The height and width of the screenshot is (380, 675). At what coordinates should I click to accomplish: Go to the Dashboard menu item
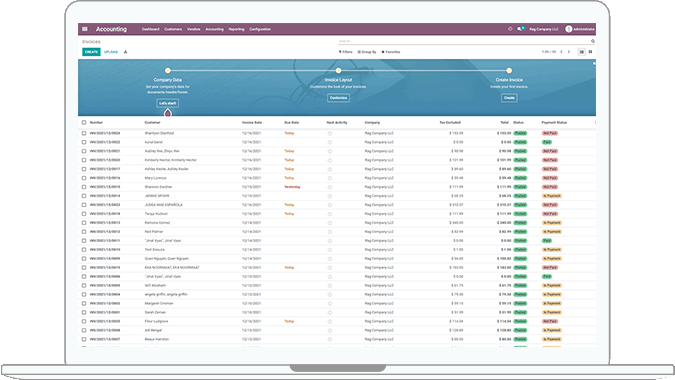(x=151, y=29)
